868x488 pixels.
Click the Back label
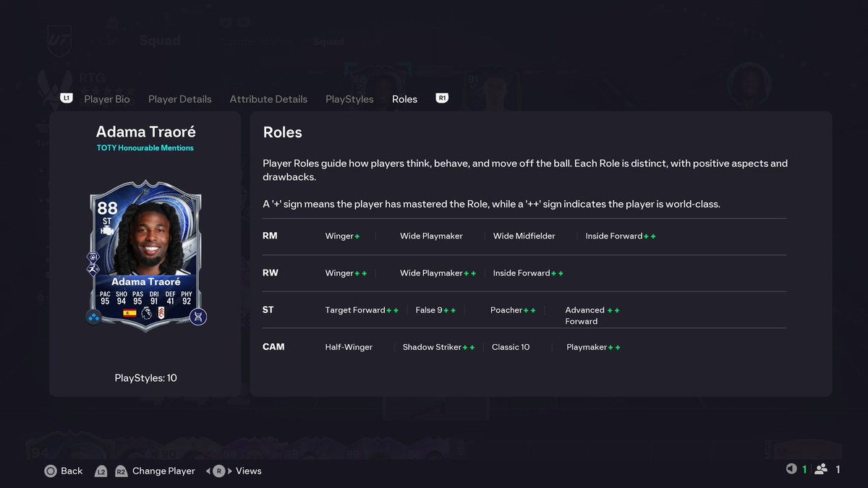[x=72, y=471]
